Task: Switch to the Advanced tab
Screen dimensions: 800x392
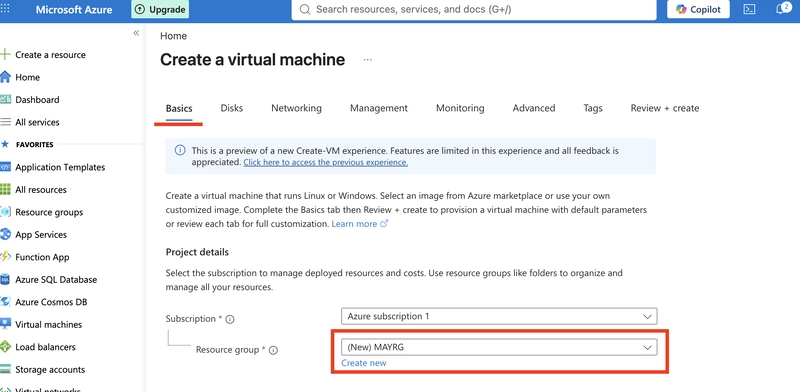Action: click(x=534, y=108)
